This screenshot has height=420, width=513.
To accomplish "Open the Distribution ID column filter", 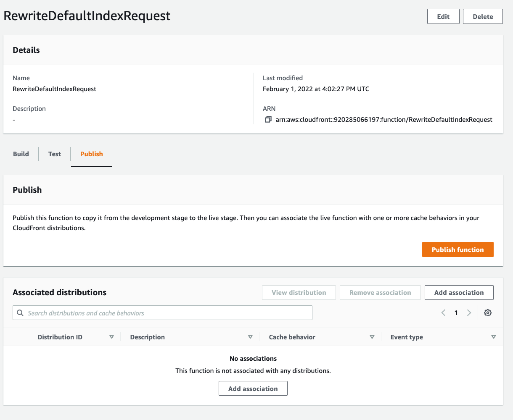I will [112, 337].
